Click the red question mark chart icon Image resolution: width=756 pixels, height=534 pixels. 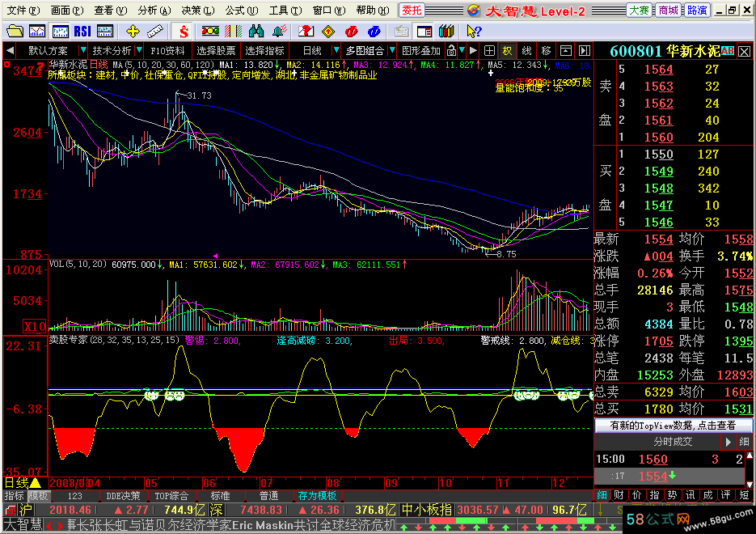click(x=306, y=32)
